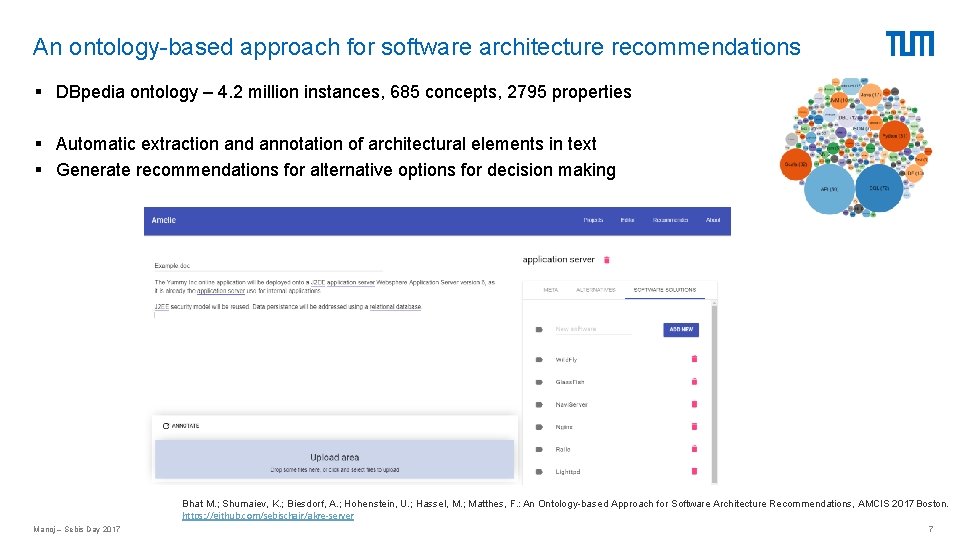
Task: Click the large orange Python bubble
Action: click(x=894, y=136)
